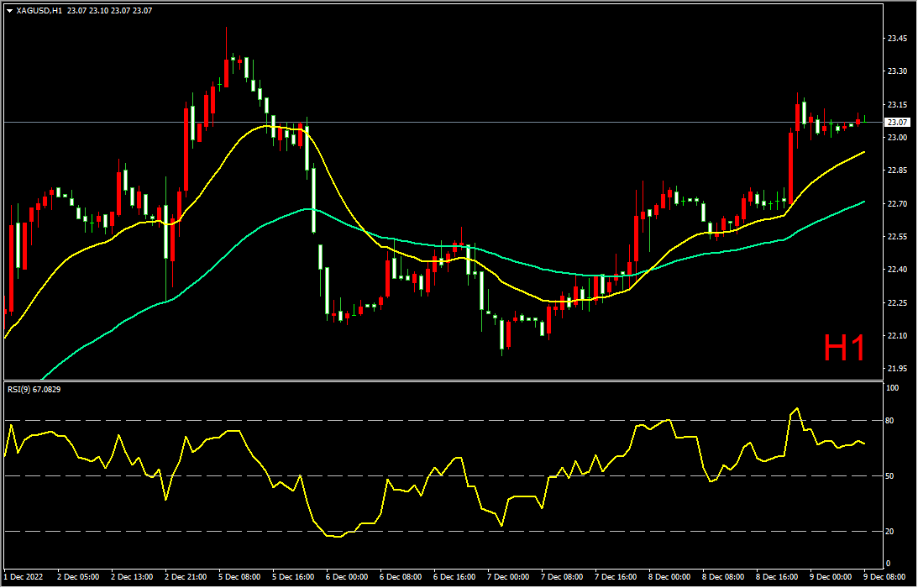The width and height of the screenshot is (918, 588).
Task: Click the 5 Dec 08:00 time label
Action: pos(239,577)
